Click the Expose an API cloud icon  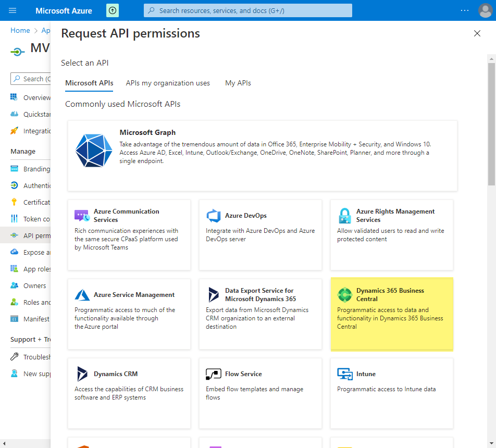[x=14, y=252]
